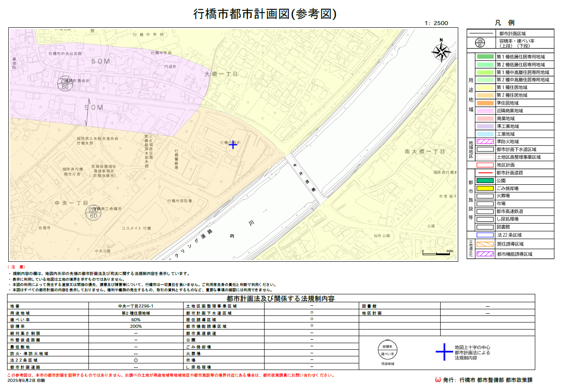Click the light blue 工業地域 swatch
This screenshot has width=563, height=392.
[485, 134]
